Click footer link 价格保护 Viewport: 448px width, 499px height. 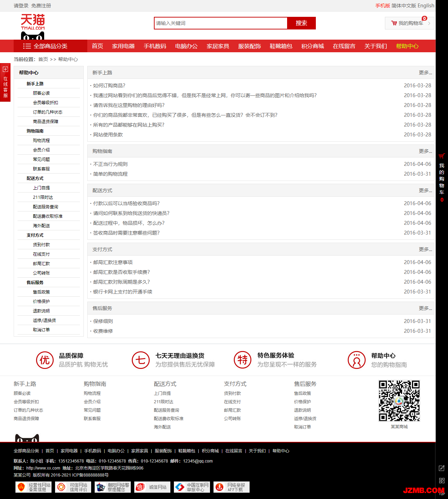click(303, 402)
